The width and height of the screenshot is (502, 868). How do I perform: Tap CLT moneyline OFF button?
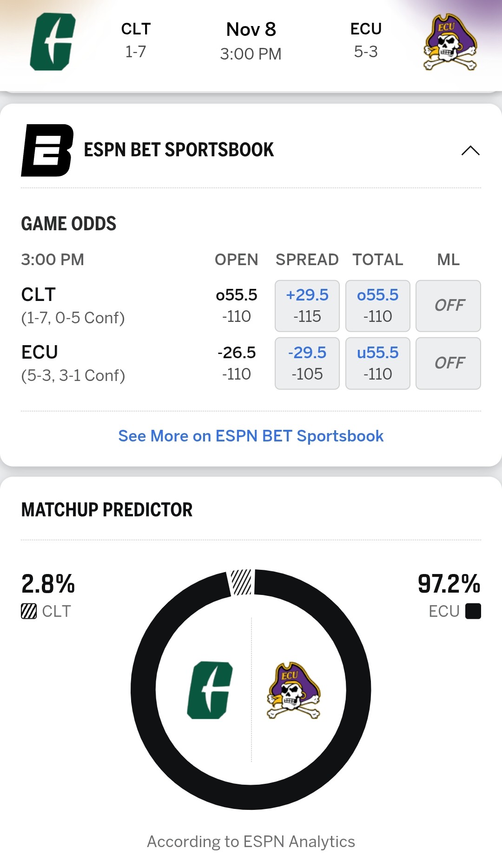(448, 306)
